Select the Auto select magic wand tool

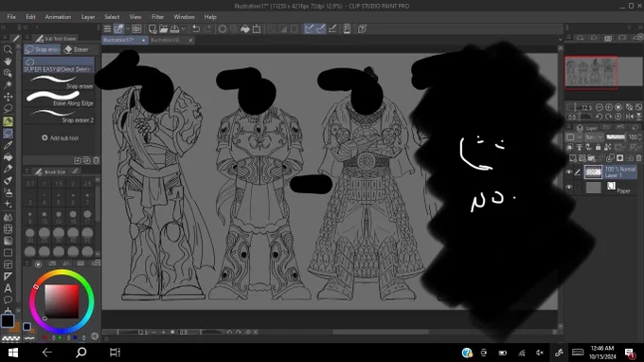[x=8, y=84]
